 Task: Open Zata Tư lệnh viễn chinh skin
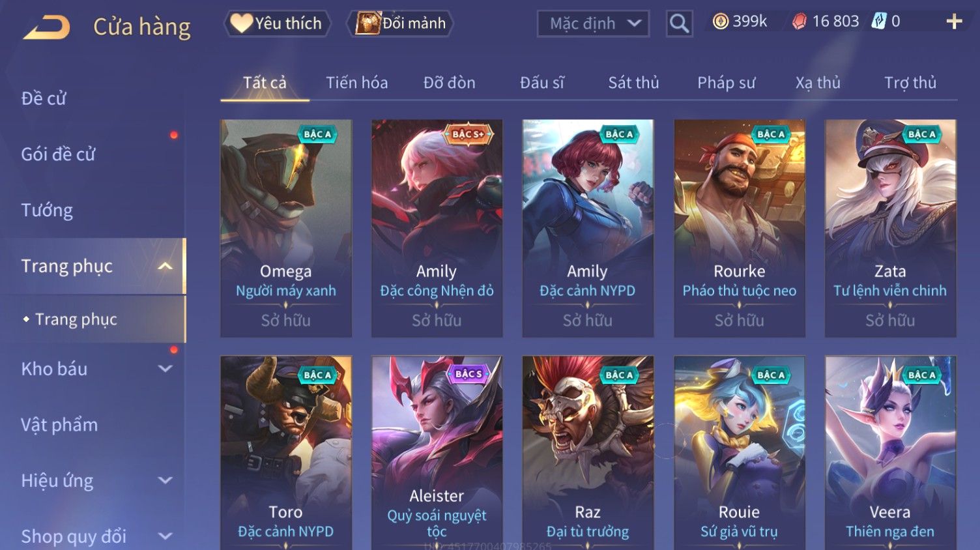(890, 228)
